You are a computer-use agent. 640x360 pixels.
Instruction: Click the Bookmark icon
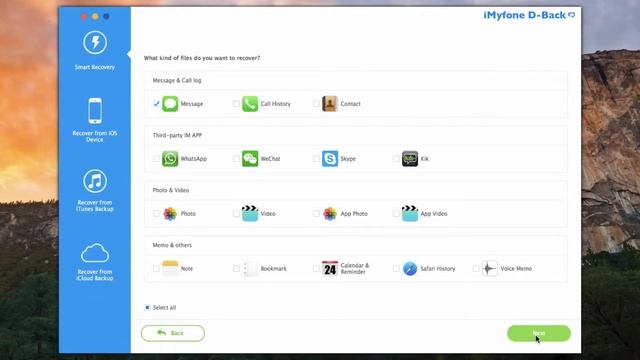250,269
